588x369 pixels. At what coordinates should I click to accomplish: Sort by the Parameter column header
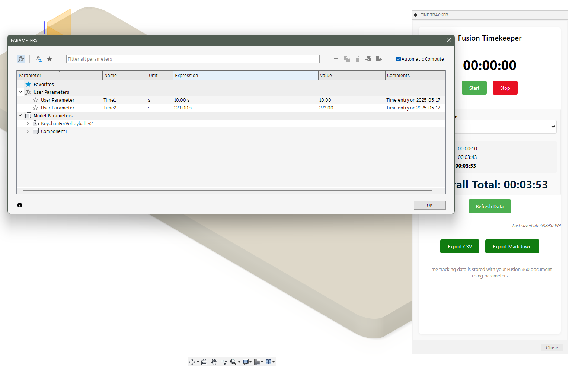[x=60, y=75]
